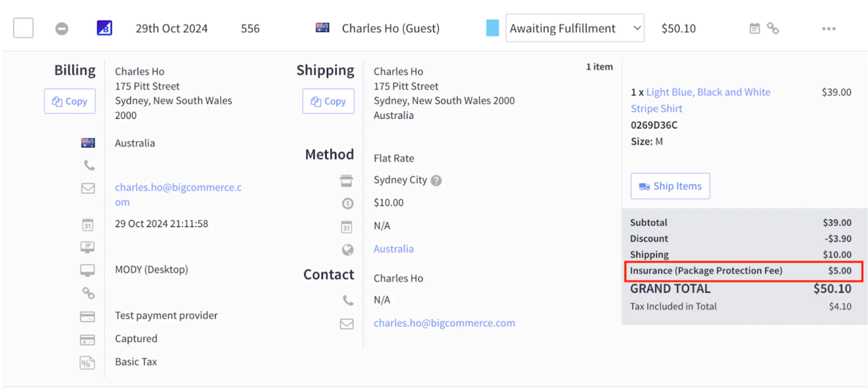This screenshot has width=868, height=388.
Task: Click the chain link icon under billing details
Action: click(88, 293)
